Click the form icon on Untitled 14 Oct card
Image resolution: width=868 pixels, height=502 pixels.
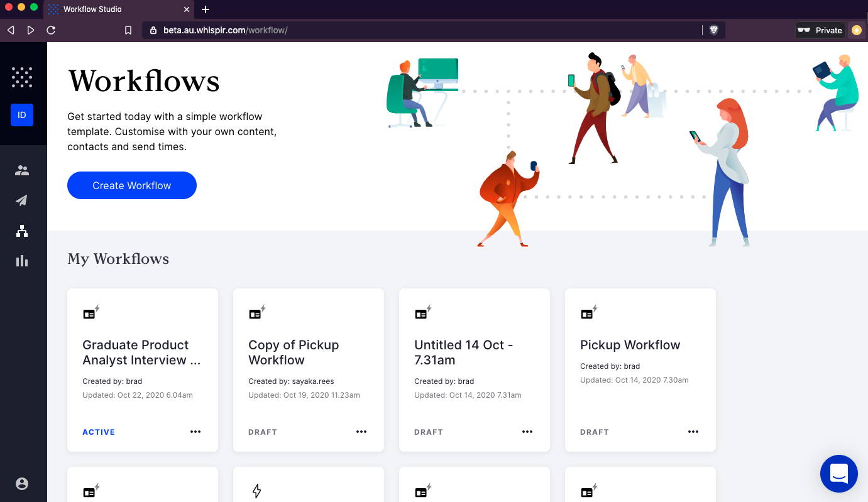click(x=423, y=312)
